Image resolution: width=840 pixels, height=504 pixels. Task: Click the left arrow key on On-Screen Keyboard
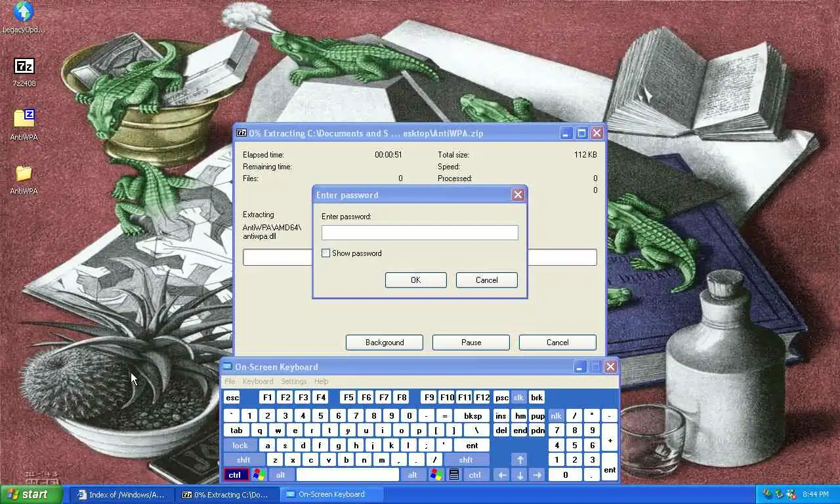click(502, 474)
